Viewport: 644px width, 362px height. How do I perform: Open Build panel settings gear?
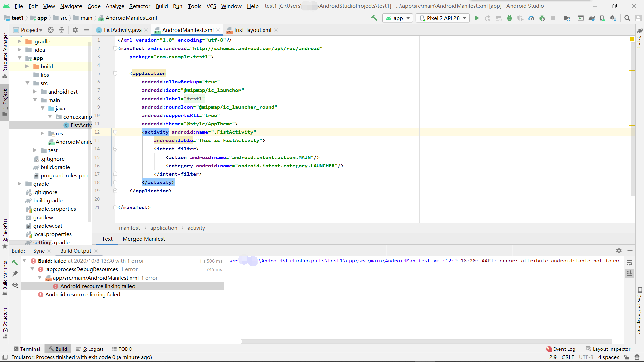[x=619, y=251]
